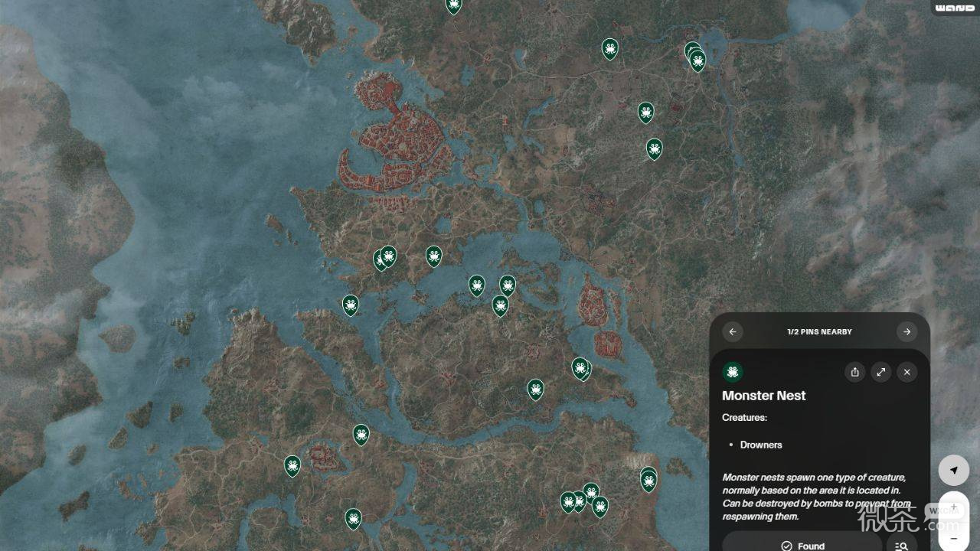Viewport: 980px width, 551px height.
Task: Open the nest pin cut off at top edge
Action: tap(454, 5)
